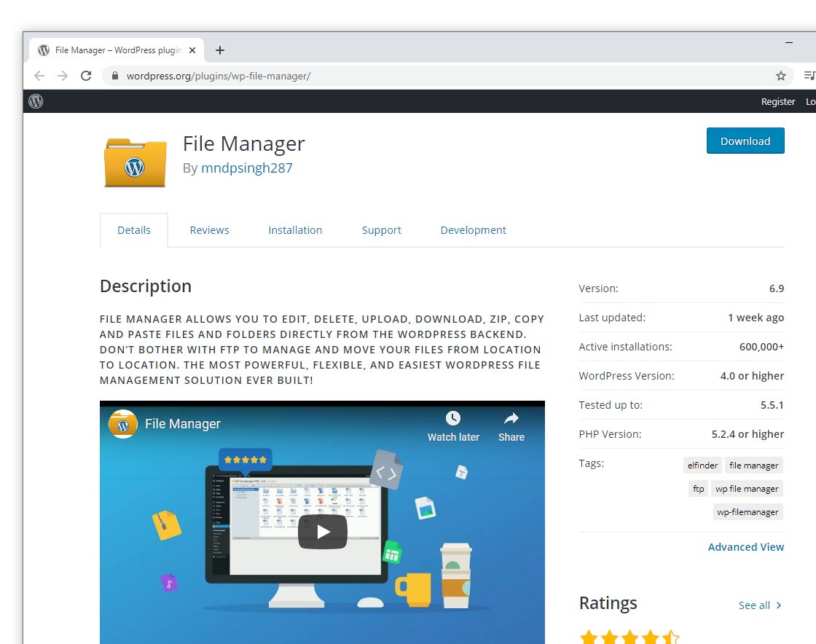Screen dimensions: 816x644
Task: Click the File Manager – WordPress plugin tab
Action: pos(117,50)
